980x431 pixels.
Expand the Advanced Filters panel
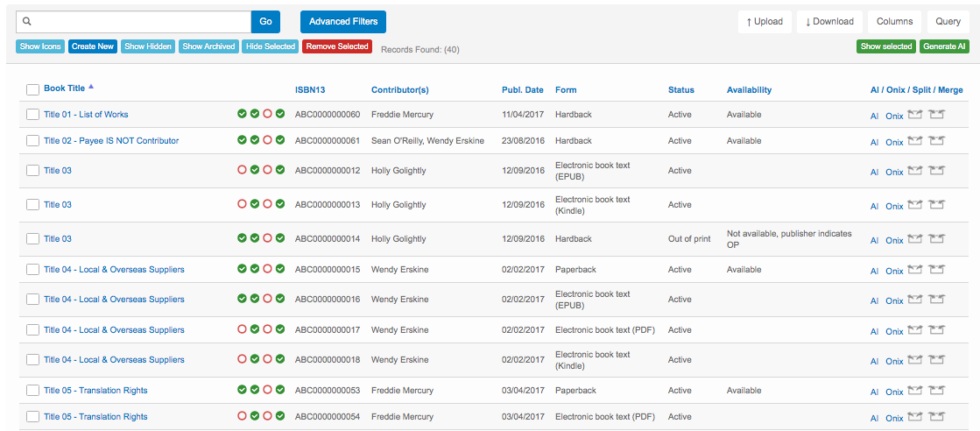tap(342, 22)
